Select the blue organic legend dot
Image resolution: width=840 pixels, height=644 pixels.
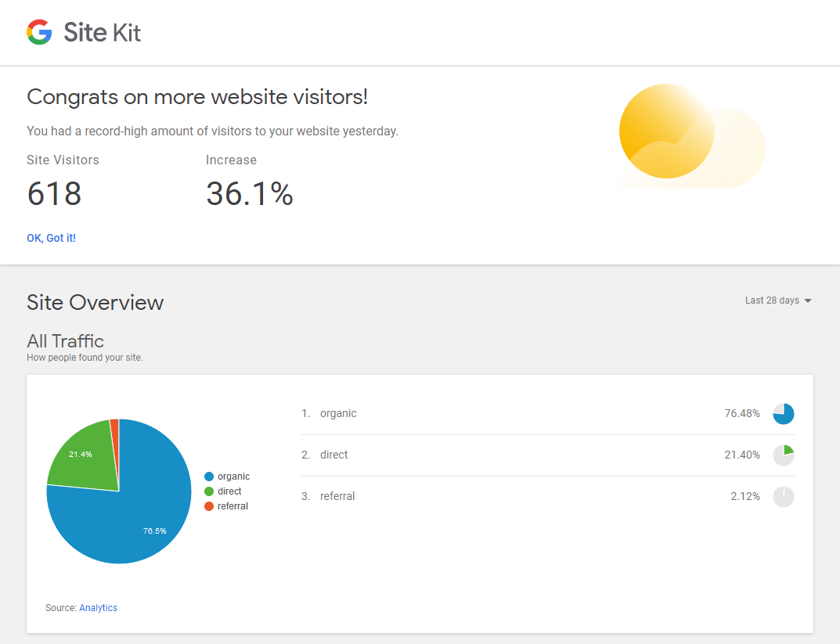209,477
